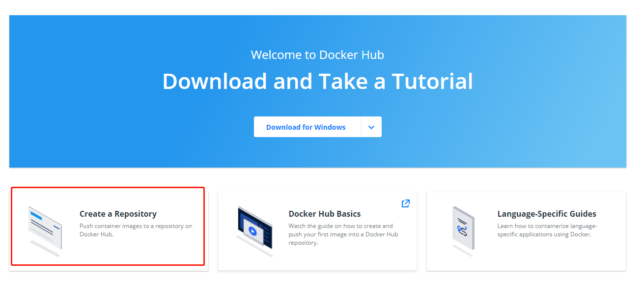Click the Download for Windows button
This screenshot has height=285, width=644.
tap(306, 127)
